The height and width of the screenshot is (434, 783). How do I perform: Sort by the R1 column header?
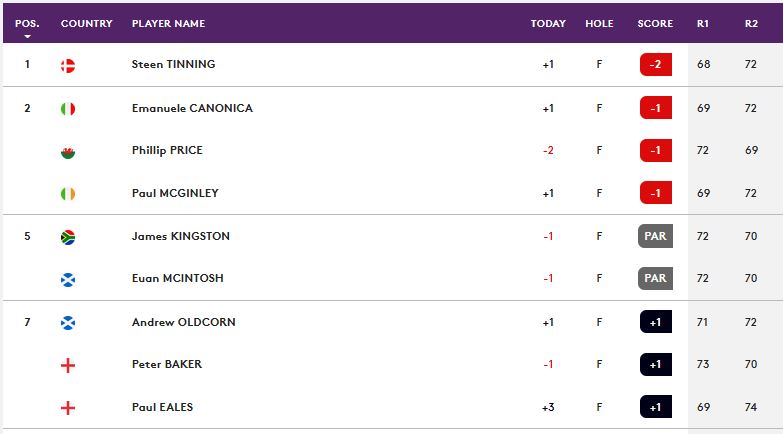(x=703, y=23)
